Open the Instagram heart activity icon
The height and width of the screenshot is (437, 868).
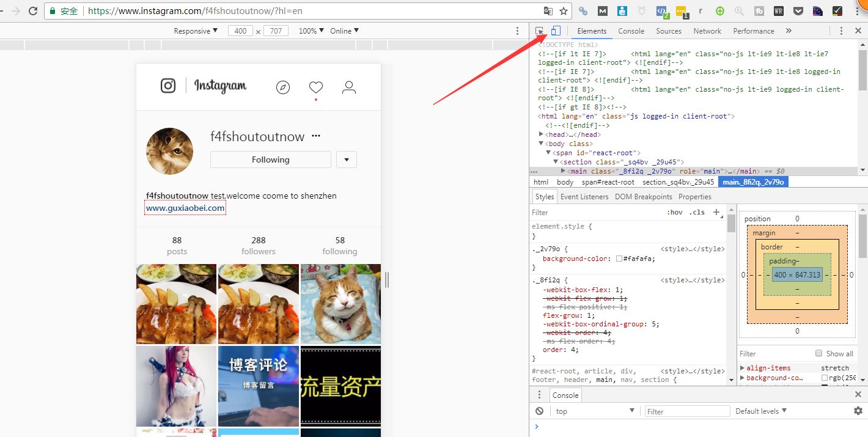(x=316, y=87)
